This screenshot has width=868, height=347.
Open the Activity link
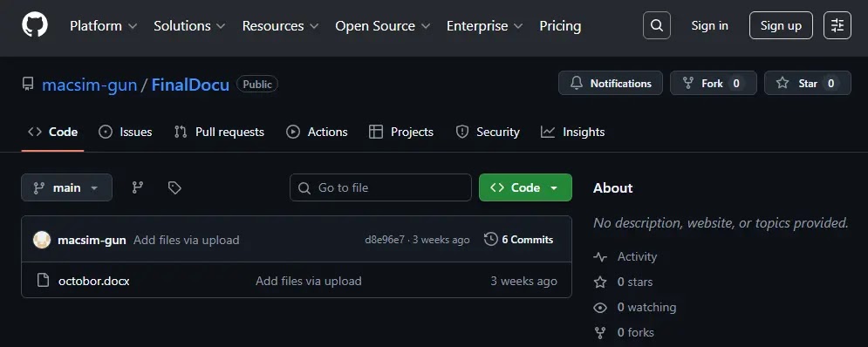point(637,257)
